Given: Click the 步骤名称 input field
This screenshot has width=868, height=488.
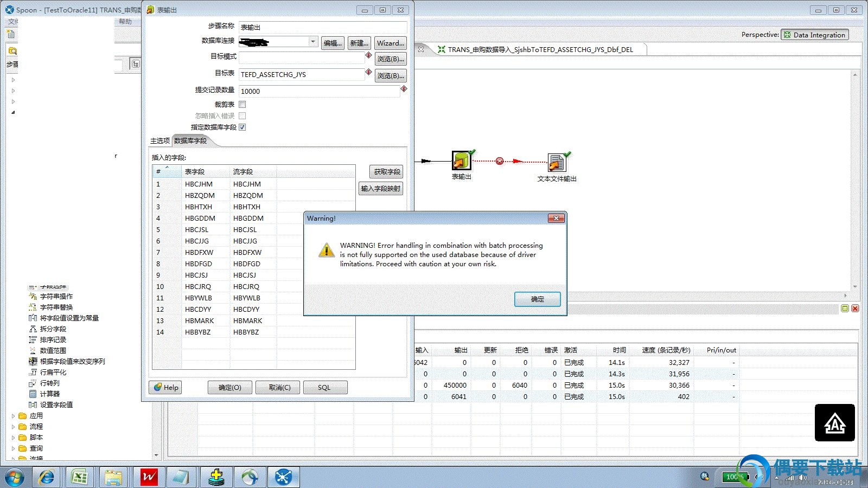Looking at the screenshot, I should click(x=323, y=27).
